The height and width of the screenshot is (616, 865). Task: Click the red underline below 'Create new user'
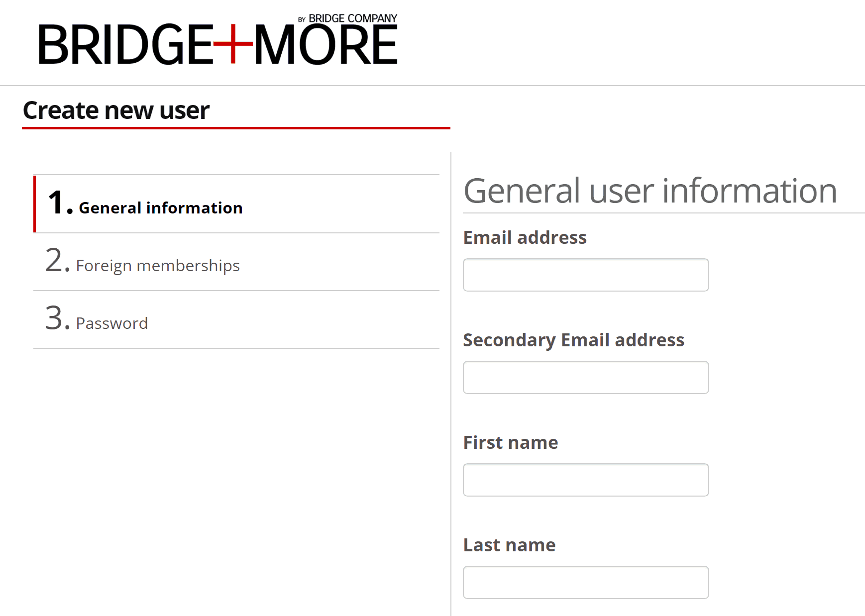coord(236,128)
